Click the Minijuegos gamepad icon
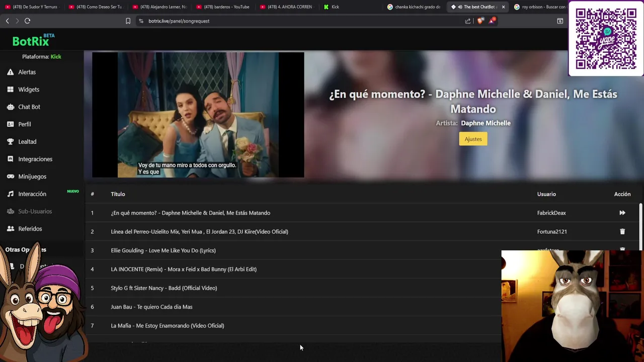 [10, 176]
